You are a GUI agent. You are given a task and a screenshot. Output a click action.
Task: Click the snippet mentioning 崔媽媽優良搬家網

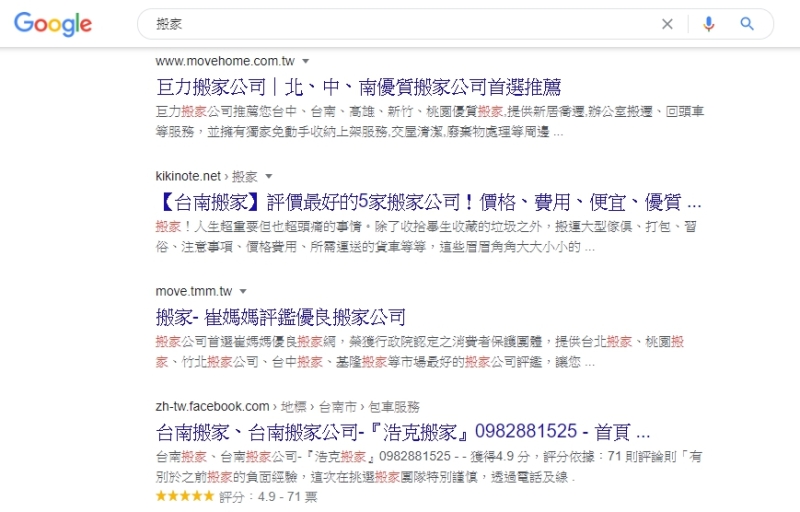pos(420,352)
